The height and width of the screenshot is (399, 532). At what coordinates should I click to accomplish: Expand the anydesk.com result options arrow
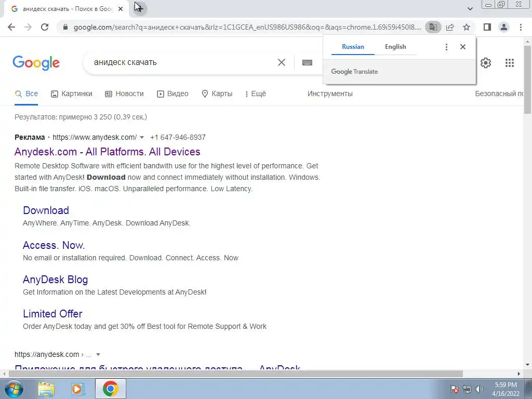(x=98, y=354)
